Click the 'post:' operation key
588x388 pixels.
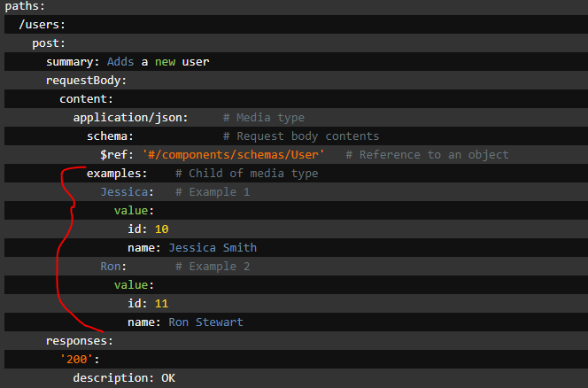49,43
